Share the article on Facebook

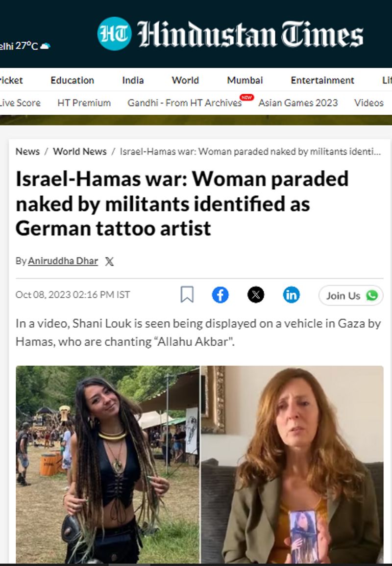(220, 295)
